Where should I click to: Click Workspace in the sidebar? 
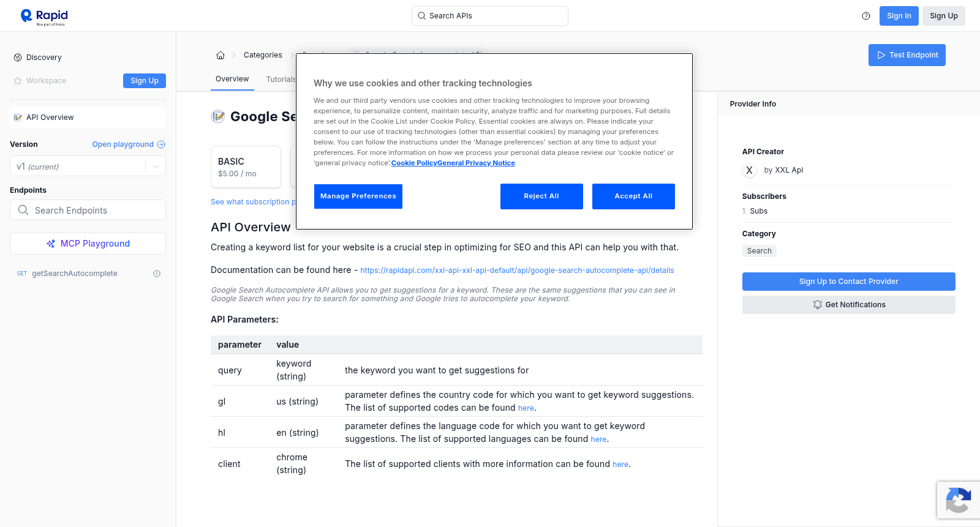point(46,81)
